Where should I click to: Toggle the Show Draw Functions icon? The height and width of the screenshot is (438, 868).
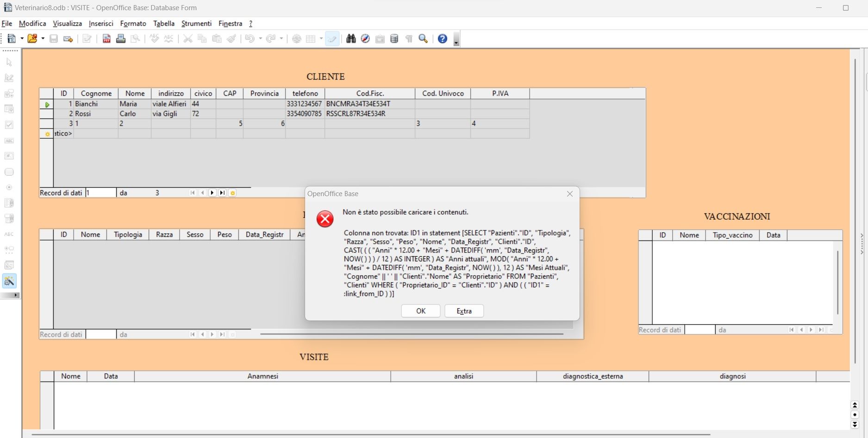point(332,39)
